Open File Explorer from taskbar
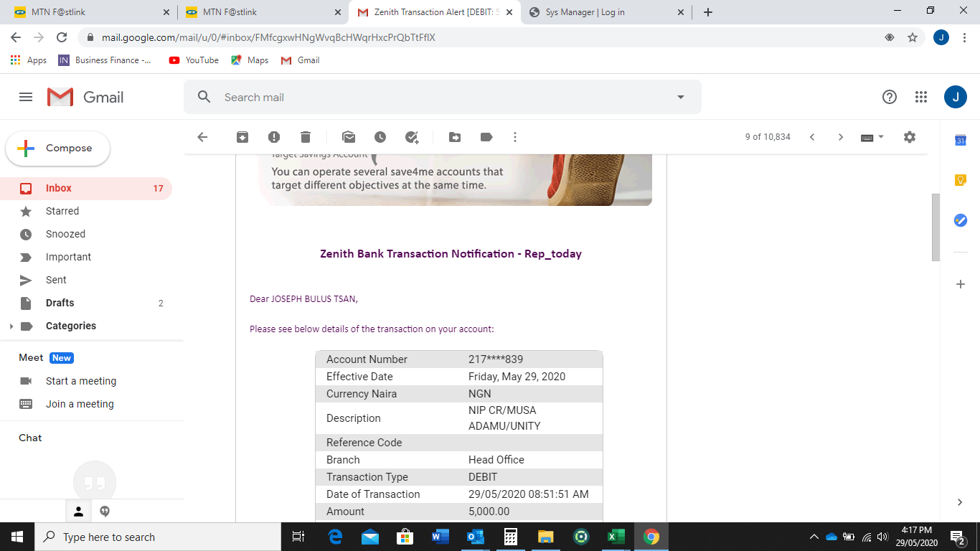980x551 pixels. click(546, 537)
